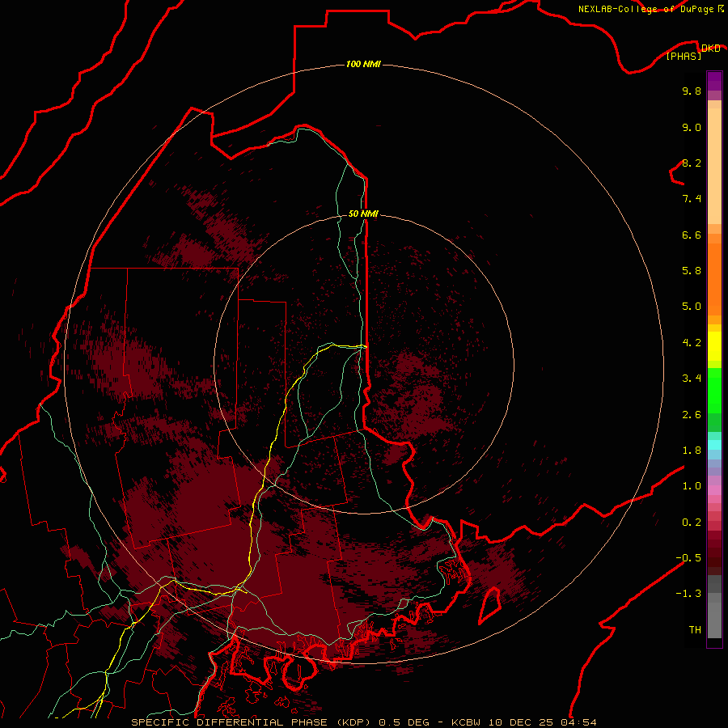The width and height of the screenshot is (728, 728).
Task: Pick the cyan segment of the color bar
Action: tap(714, 445)
